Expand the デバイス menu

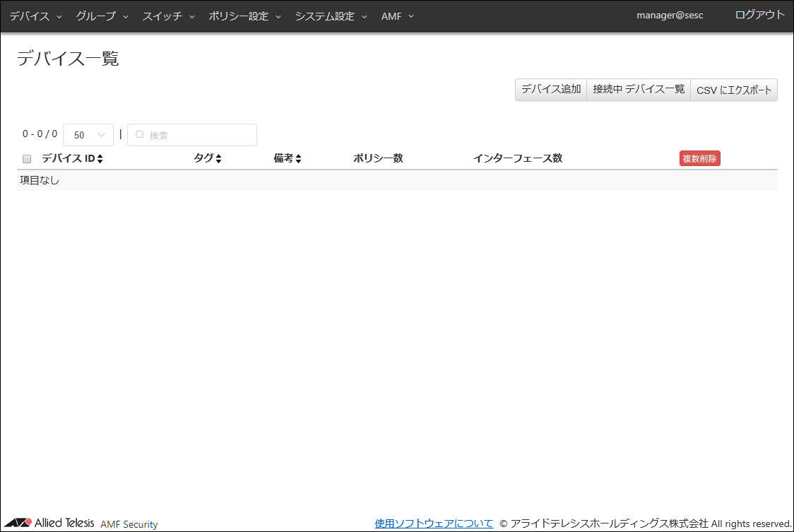[x=36, y=16]
